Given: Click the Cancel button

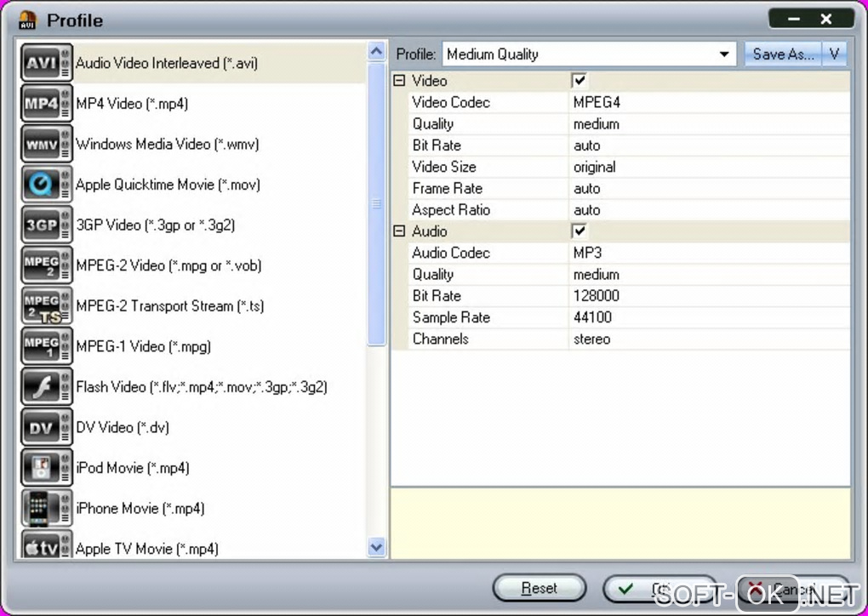Looking at the screenshot, I should pos(794,588).
